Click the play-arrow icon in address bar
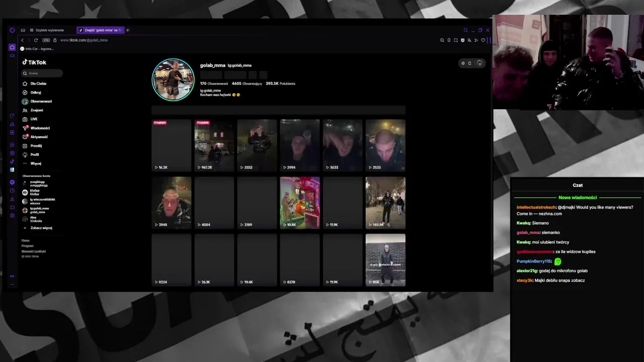This screenshot has width=644, height=362. pyautogui.click(x=476, y=40)
